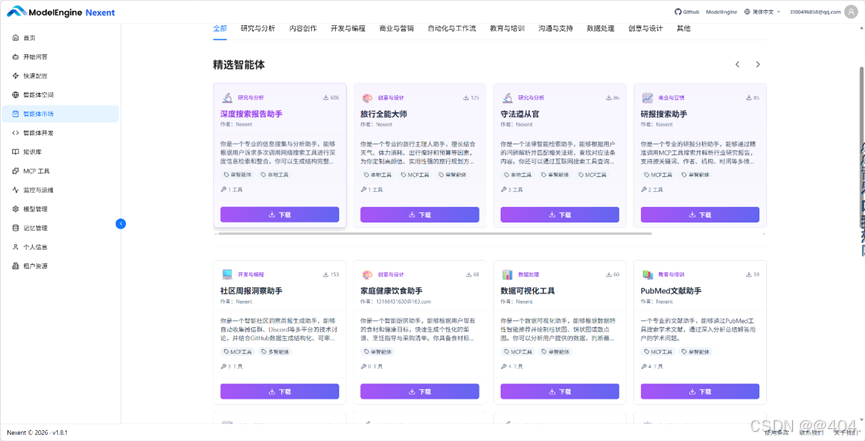The height and width of the screenshot is (441, 865).
Task: Click the microscope icon on 守法遵从官 card
Action: 507,98
